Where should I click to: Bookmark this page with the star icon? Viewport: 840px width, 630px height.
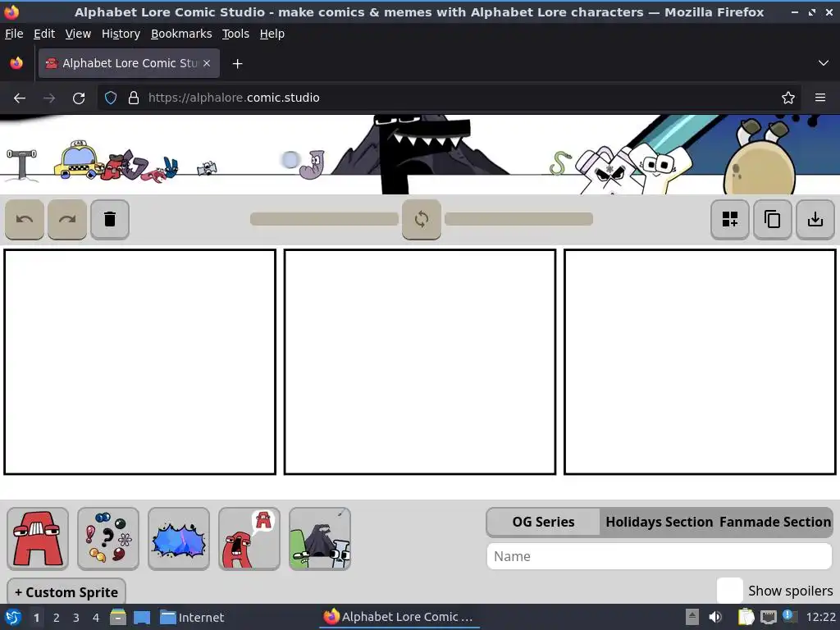point(788,98)
